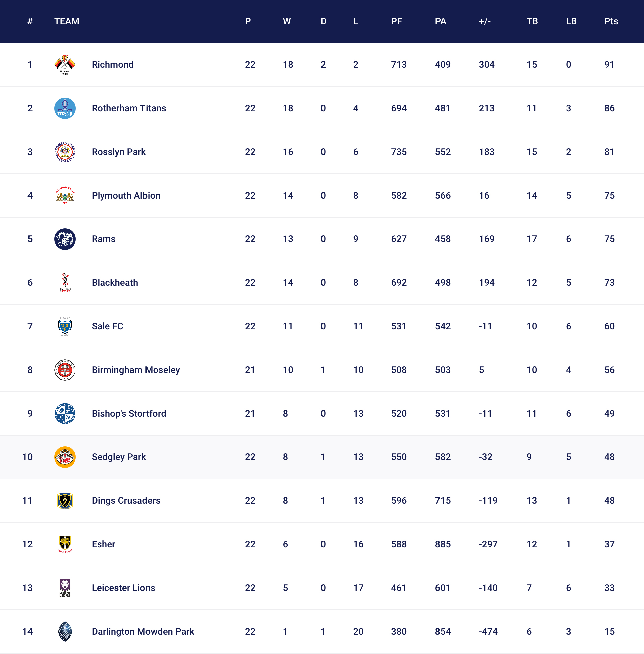This screenshot has width=644, height=654.
Task: Click the Birmingham Moseley red crest
Action: [x=65, y=370]
